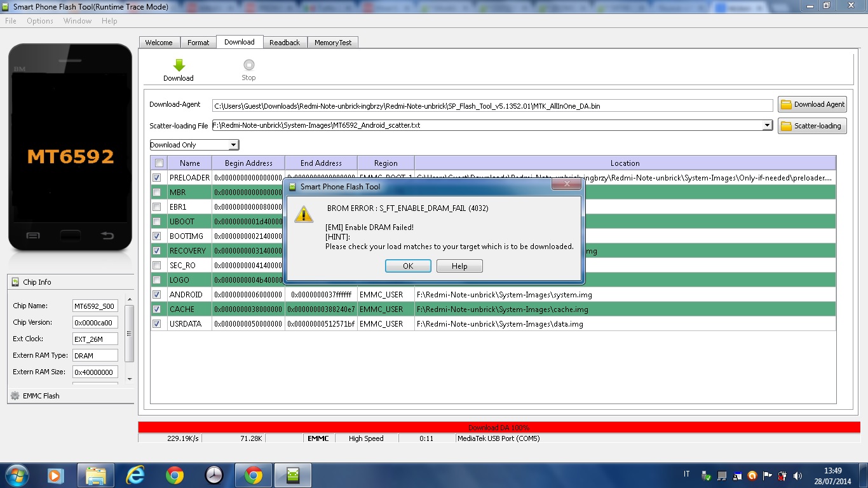The image size is (868, 488).
Task: Open Windows Media Player from taskbar
Action: (x=56, y=475)
